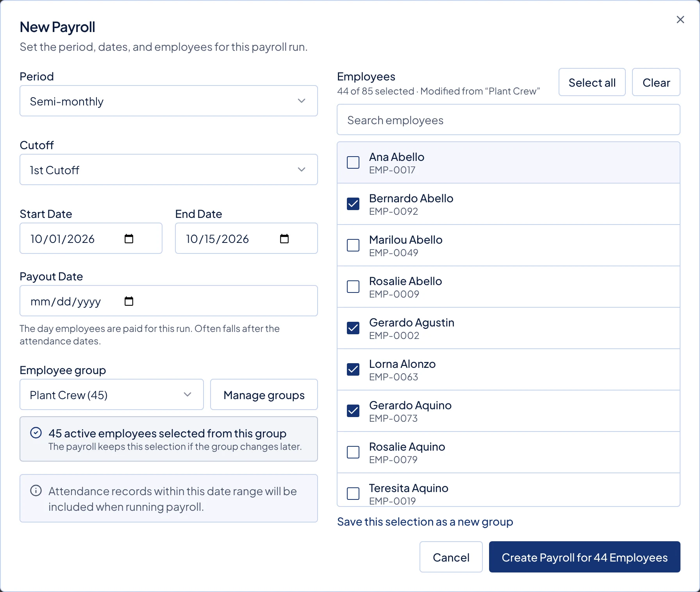Click the name Teresita Aquino
700x592 pixels.
tap(409, 488)
